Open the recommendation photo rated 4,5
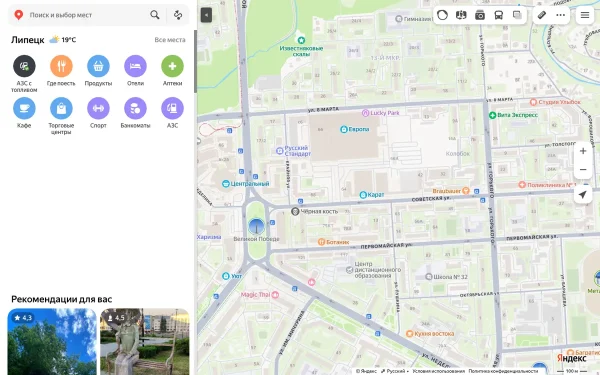Screen dimensions: 600x375 tap(145, 342)
